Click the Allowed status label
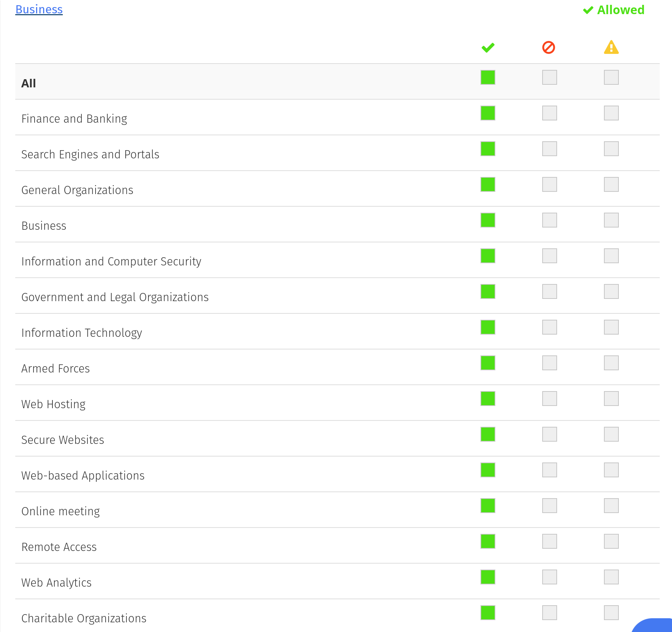 [x=614, y=10]
